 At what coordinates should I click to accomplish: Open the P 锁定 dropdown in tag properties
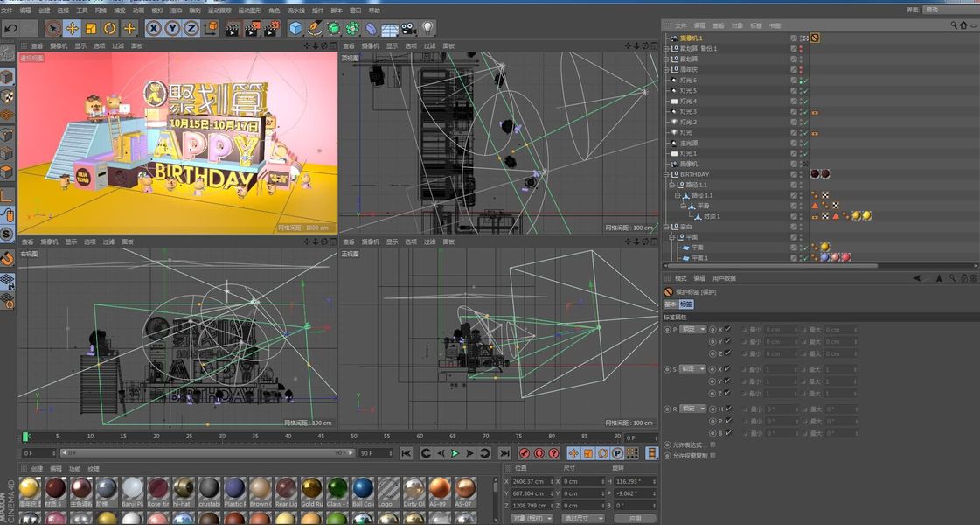tap(692, 329)
